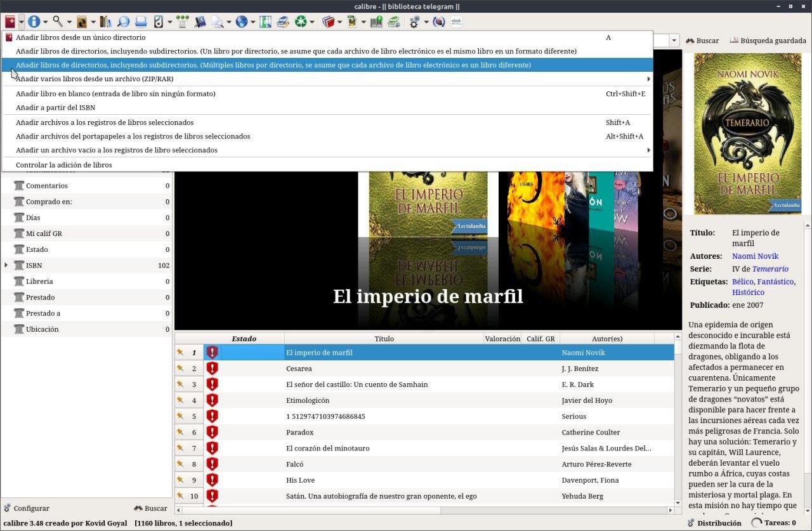Choose 'Añadir libros desde un único directorio'
Screen dimensions: 812x531
tap(327, 37)
